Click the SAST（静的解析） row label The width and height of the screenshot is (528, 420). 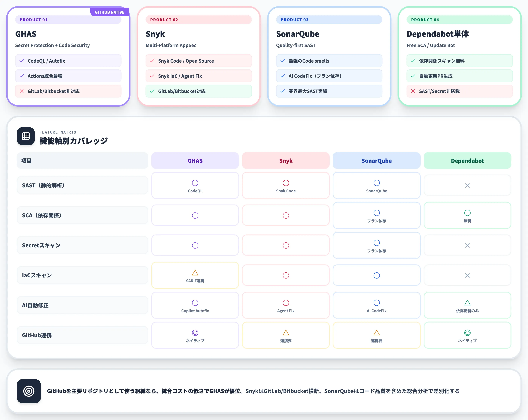click(x=82, y=185)
